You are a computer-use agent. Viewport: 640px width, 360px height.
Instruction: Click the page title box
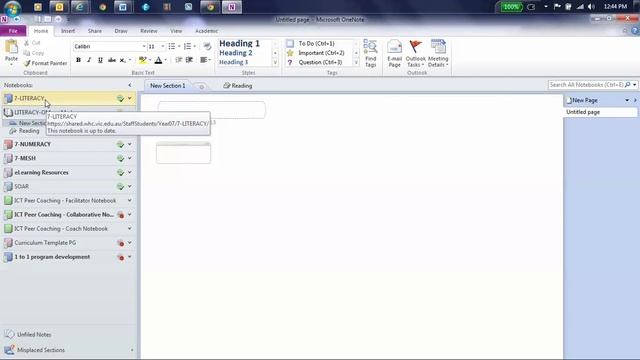tap(212, 110)
